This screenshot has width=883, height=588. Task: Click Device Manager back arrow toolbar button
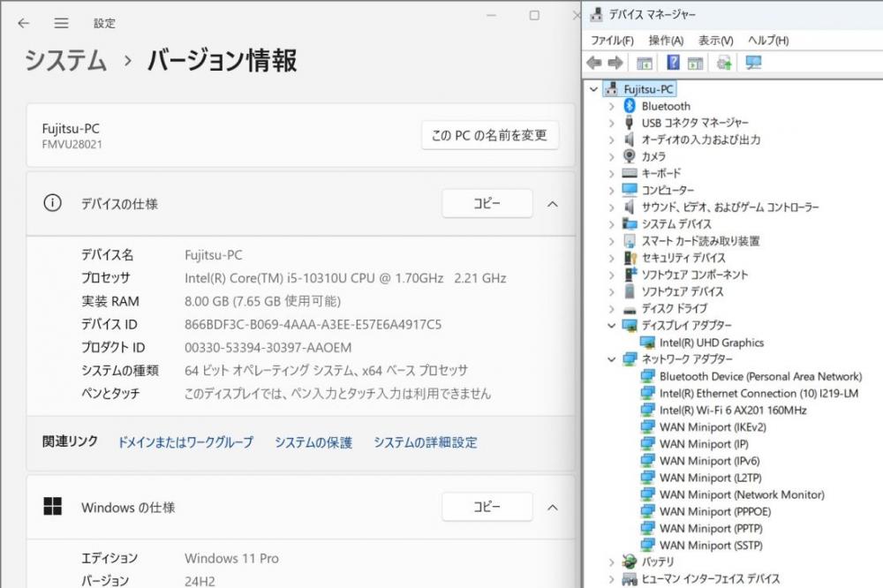(594, 63)
